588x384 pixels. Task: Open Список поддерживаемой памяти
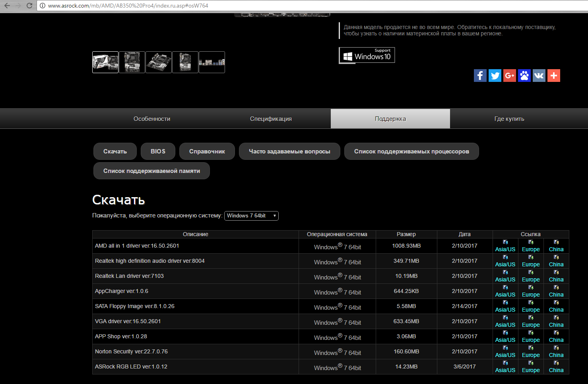(x=151, y=171)
